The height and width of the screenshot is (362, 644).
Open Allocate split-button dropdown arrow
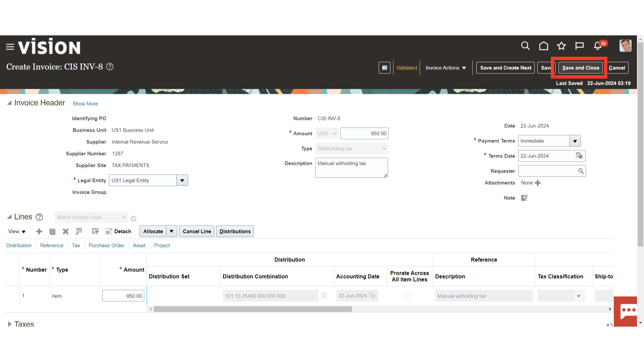(171, 231)
